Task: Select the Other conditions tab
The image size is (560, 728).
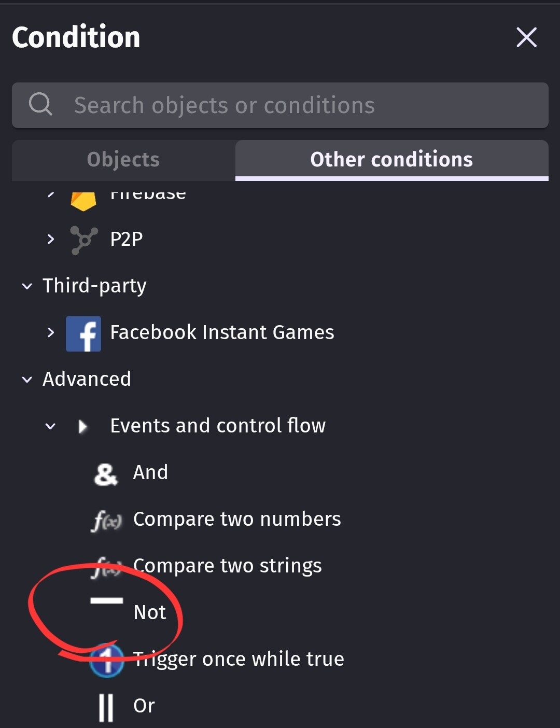Action: 391,160
